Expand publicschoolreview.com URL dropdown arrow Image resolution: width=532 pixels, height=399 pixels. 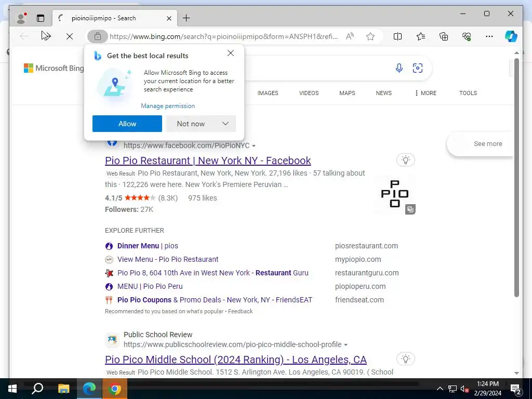click(345, 345)
